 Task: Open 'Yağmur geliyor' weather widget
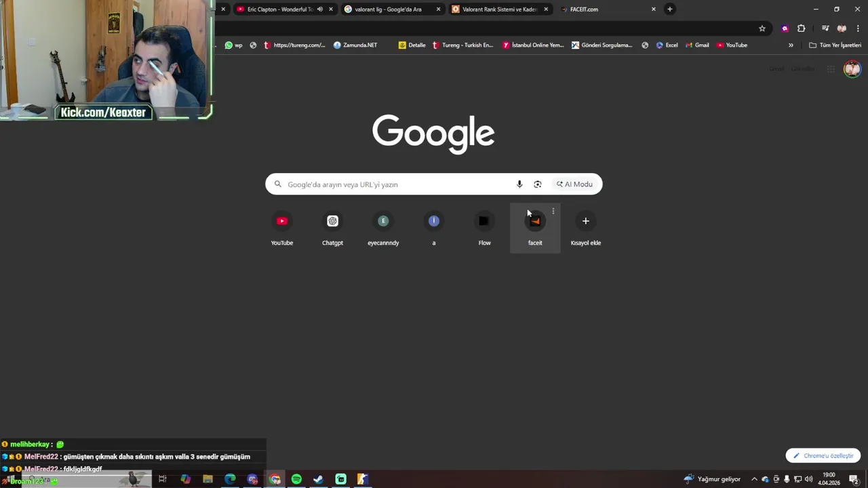point(712,479)
